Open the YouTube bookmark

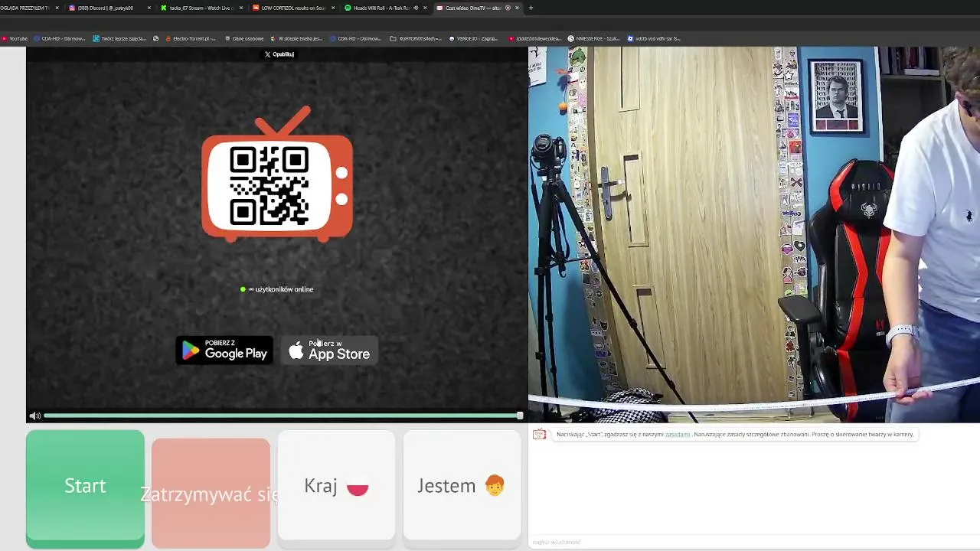pos(15,38)
